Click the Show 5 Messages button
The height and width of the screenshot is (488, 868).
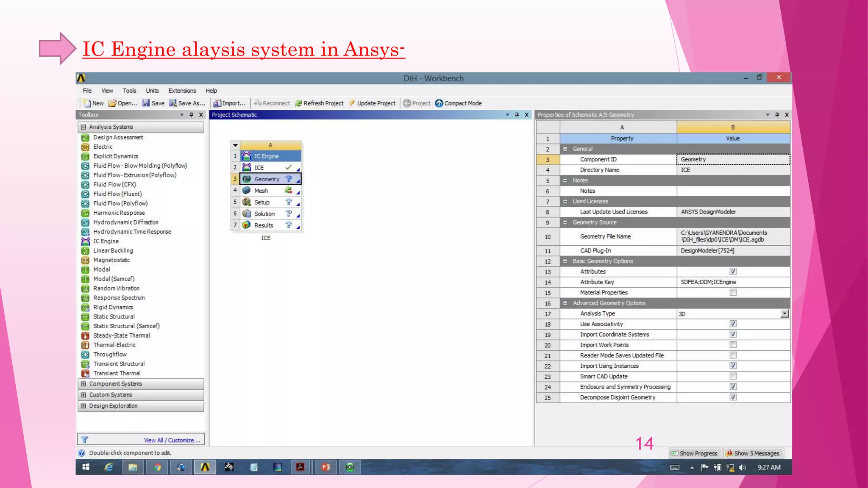pos(753,453)
